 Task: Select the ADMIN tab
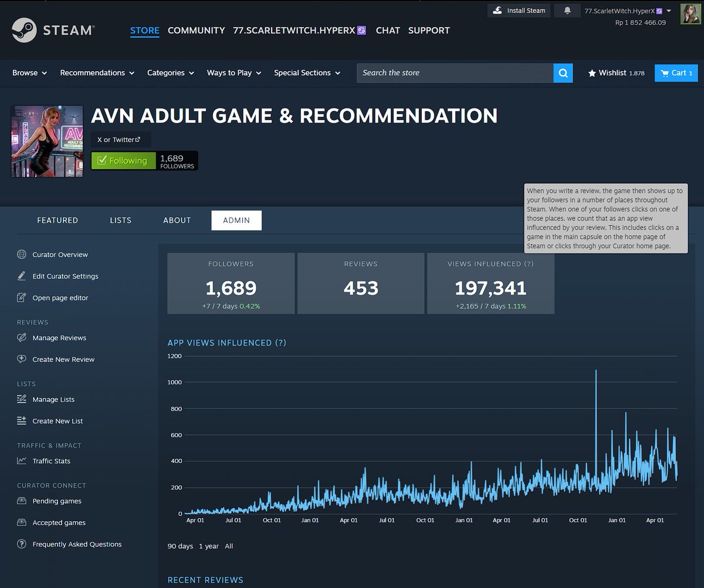click(x=236, y=220)
